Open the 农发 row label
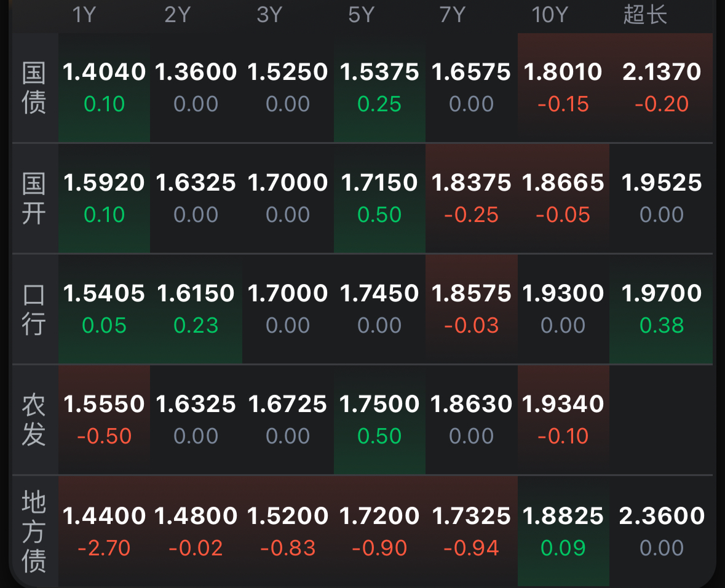The image size is (725, 588). pos(34,420)
